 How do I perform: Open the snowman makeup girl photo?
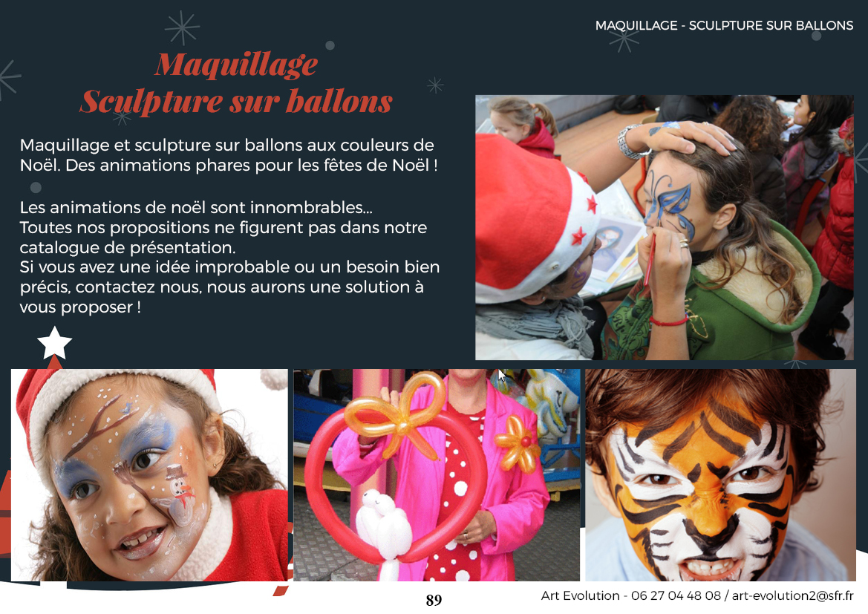[x=149, y=475]
